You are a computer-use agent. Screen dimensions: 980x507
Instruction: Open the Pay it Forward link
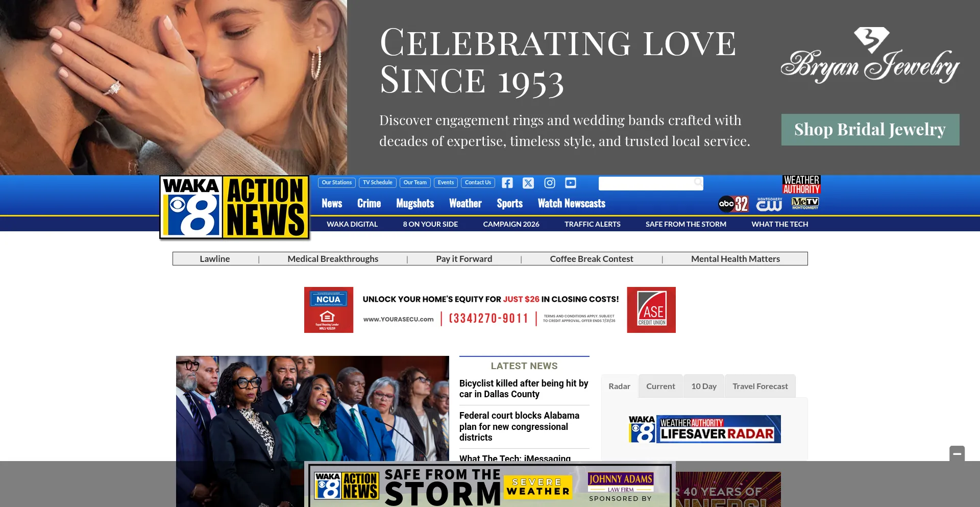click(464, 259)
